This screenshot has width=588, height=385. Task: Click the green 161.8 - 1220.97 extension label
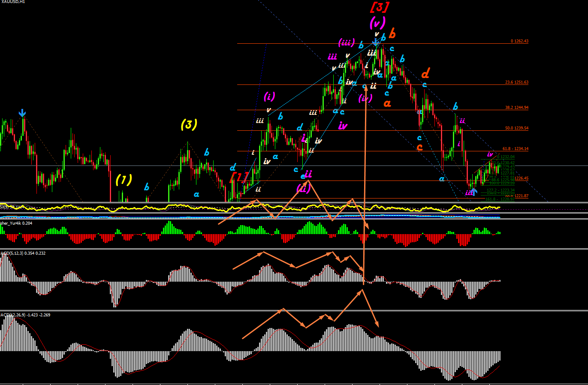coord(500,199)
